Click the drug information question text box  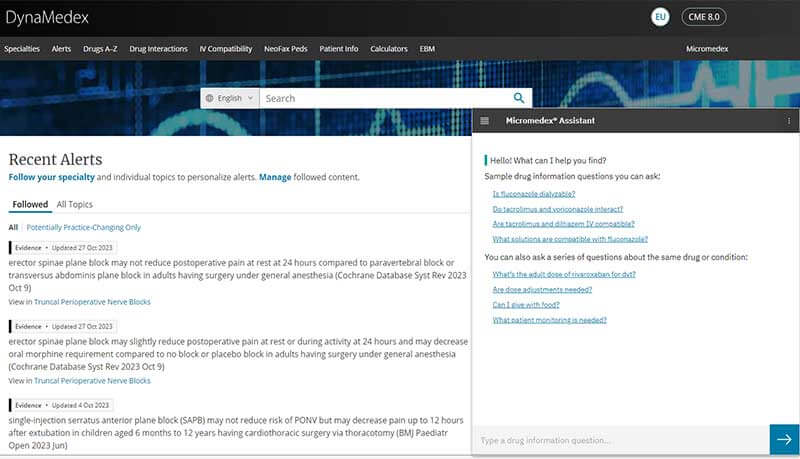[620, 440]
